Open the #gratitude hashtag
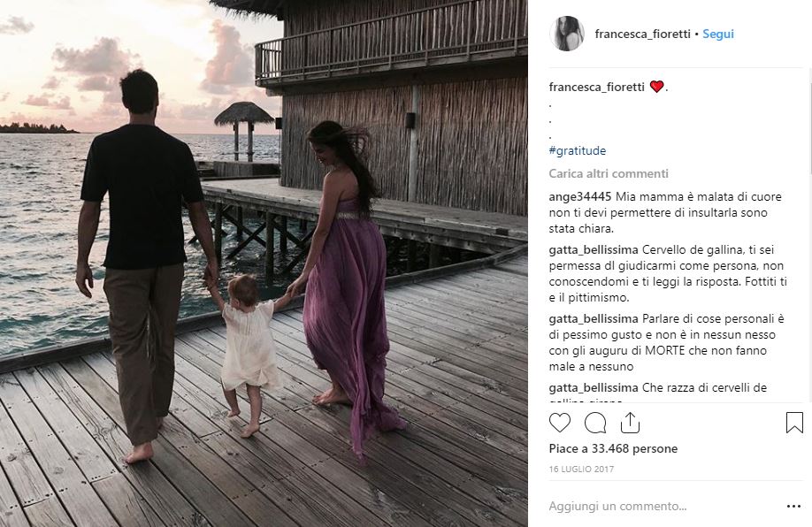This screenshot has height=527, width=812. (577, 150)
